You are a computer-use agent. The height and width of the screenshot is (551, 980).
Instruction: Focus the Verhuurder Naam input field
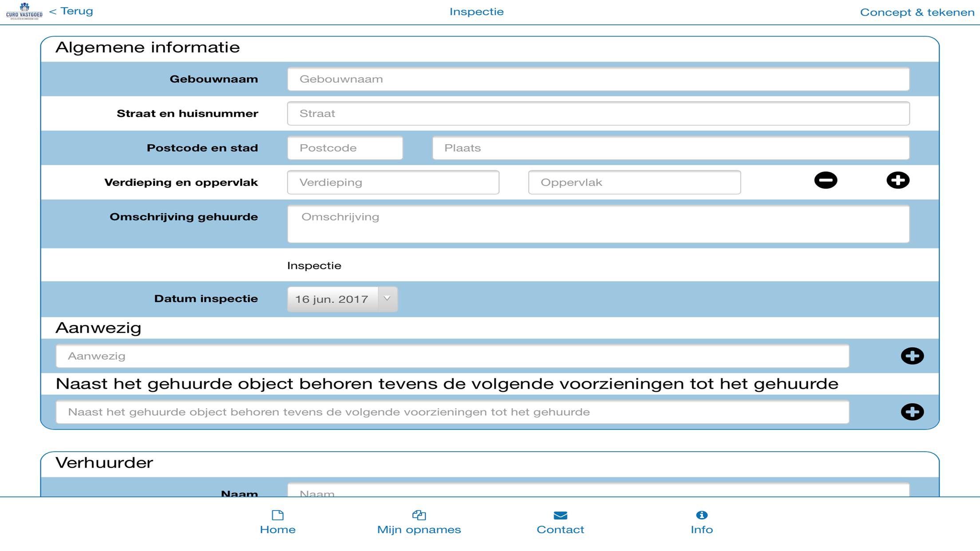(x=598, y=490)
